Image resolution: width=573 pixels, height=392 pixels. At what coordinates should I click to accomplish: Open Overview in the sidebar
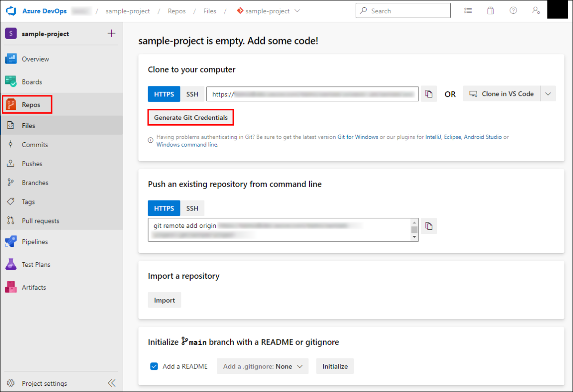[61, 59]
